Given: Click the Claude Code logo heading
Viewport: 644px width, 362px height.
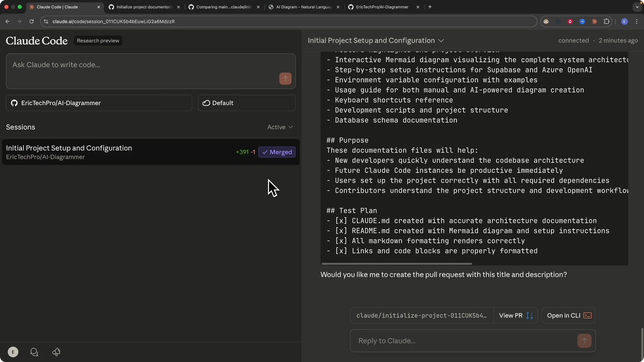Looking at the screenshot, I should pos(37,41).
